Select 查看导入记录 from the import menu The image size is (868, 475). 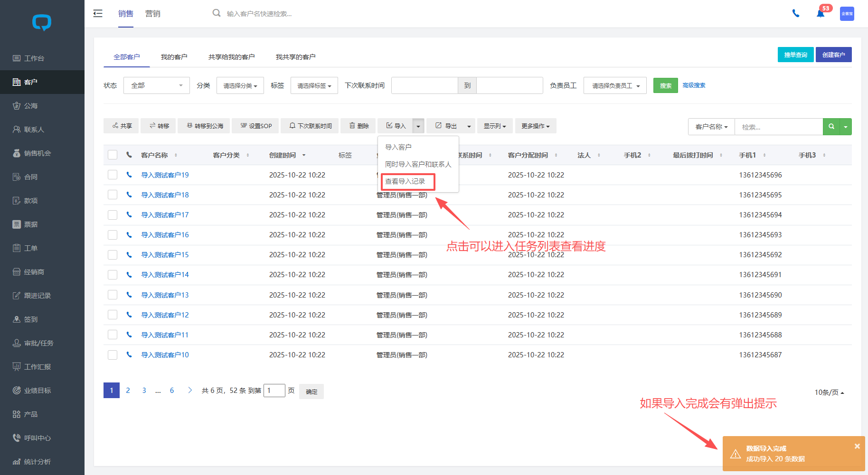(405, 181)
